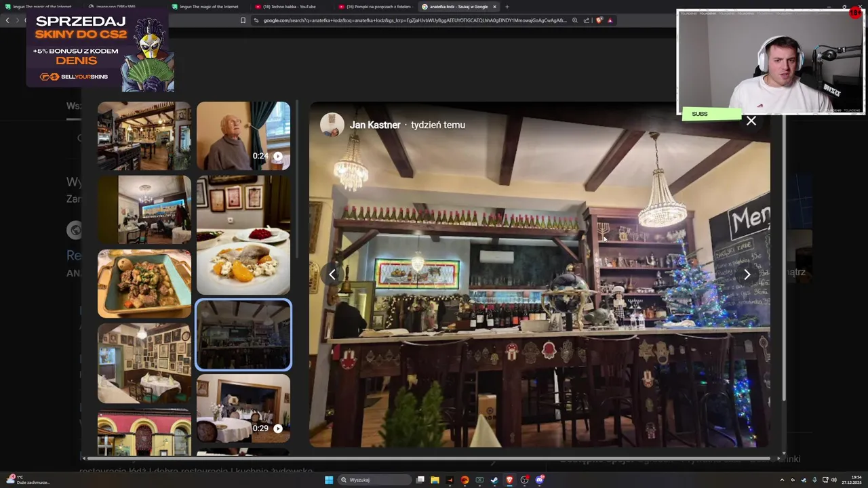868x488 pixels.
Task: Open Steam from the taskbar
Action: pos(494,480)
